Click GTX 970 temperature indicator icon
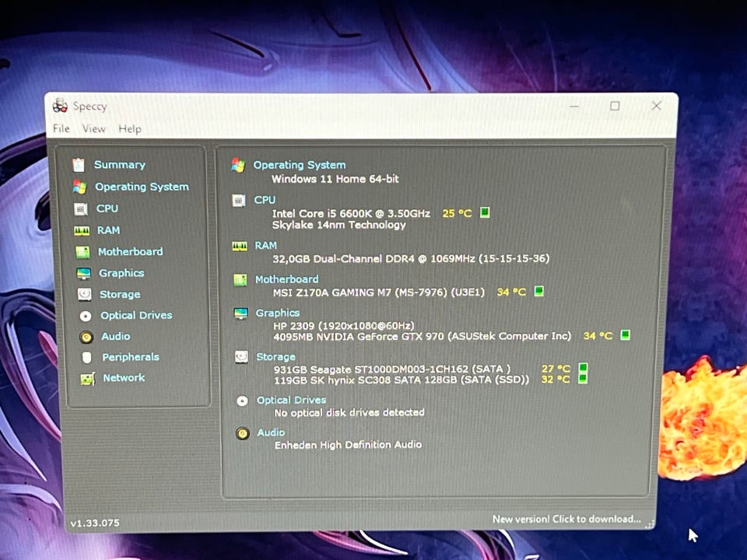The width and height of the screenshot is (747, 560). 626,334
